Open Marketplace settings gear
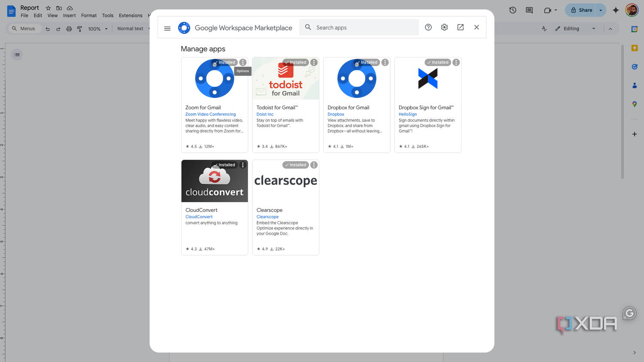 coord(444,27)
